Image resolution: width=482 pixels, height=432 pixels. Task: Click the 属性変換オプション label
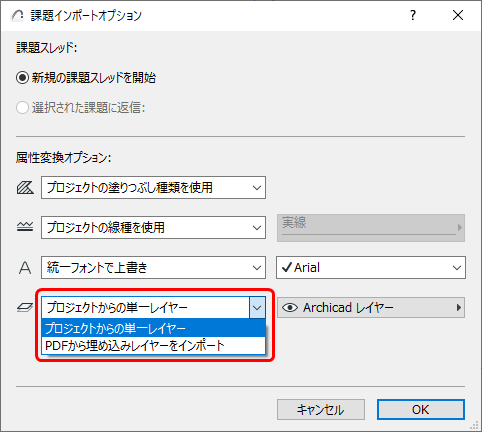click(63, 157)
